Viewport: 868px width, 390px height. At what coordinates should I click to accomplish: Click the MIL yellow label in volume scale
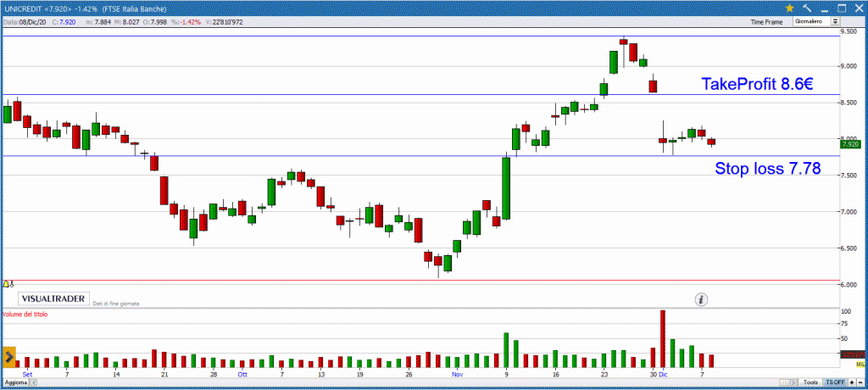860,364
